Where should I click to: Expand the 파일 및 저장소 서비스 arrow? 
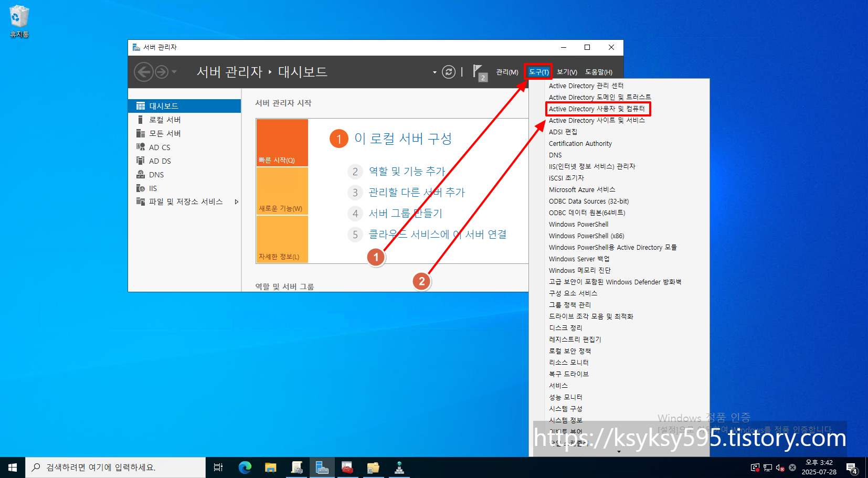coord(236,201)
